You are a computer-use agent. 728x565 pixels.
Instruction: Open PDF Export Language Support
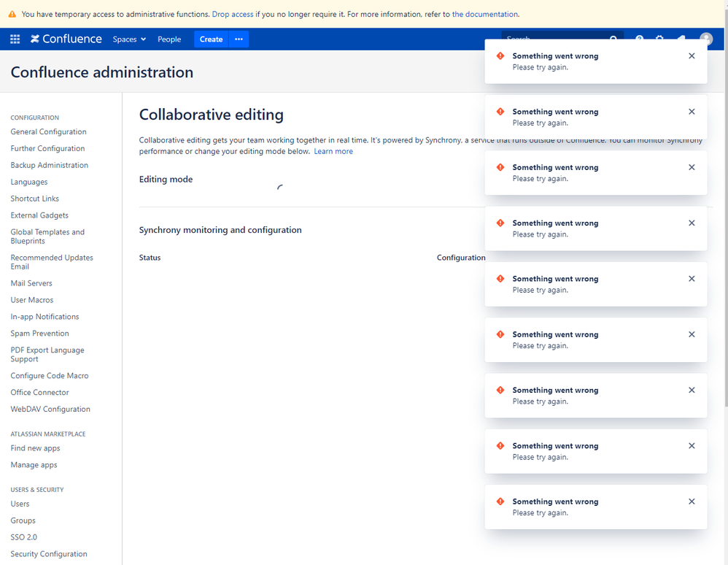pyautogui.click(x=47, y=354)
